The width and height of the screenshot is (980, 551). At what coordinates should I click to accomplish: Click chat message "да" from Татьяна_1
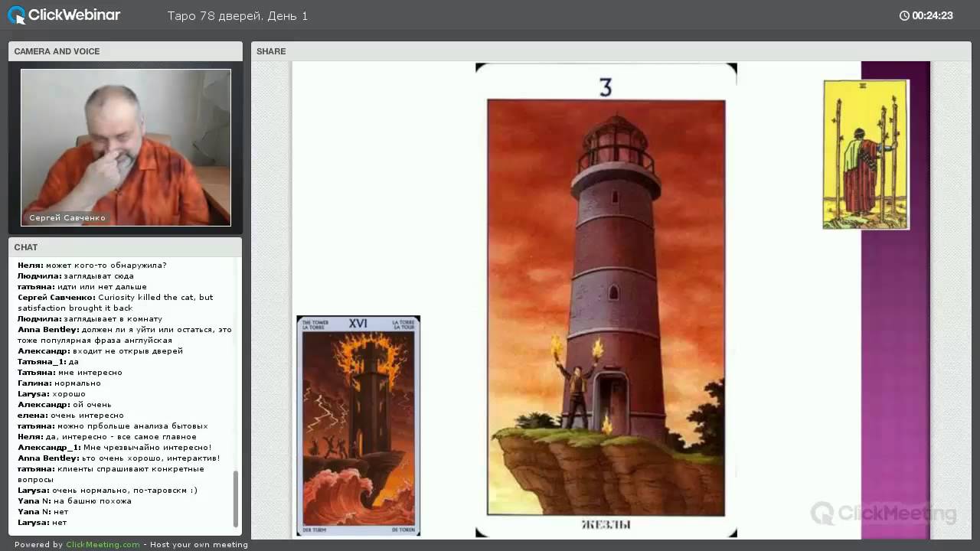pyautogui.click(x=73, y=362)
